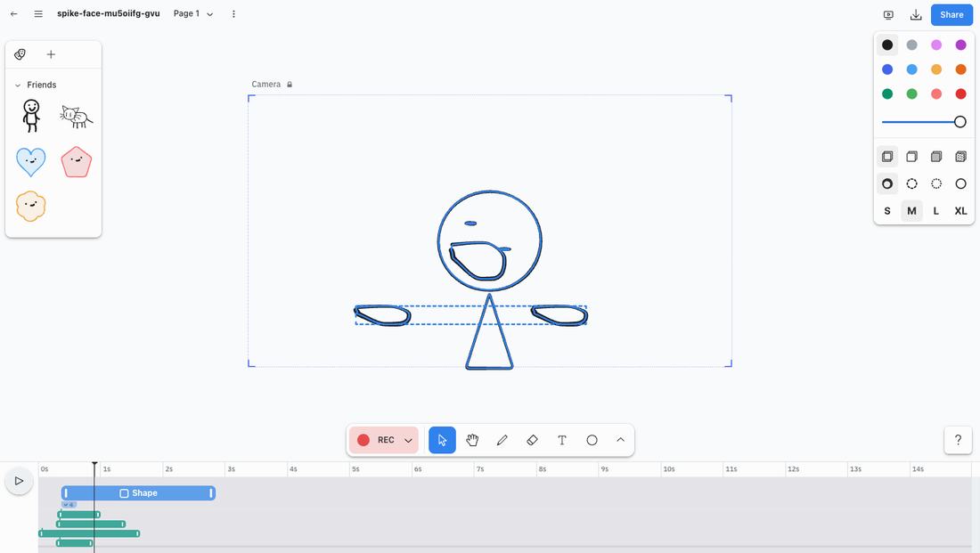
Task: Click the camera lock icon
Action: tap(290, 85)
